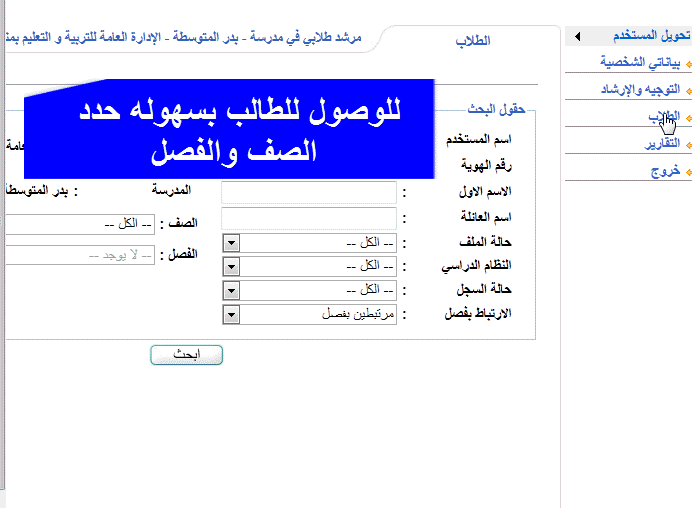Open the حالة الملف dropdown arrow
Image resolution: width=692 pixels, height=508 pixels.
click(232, 243)
